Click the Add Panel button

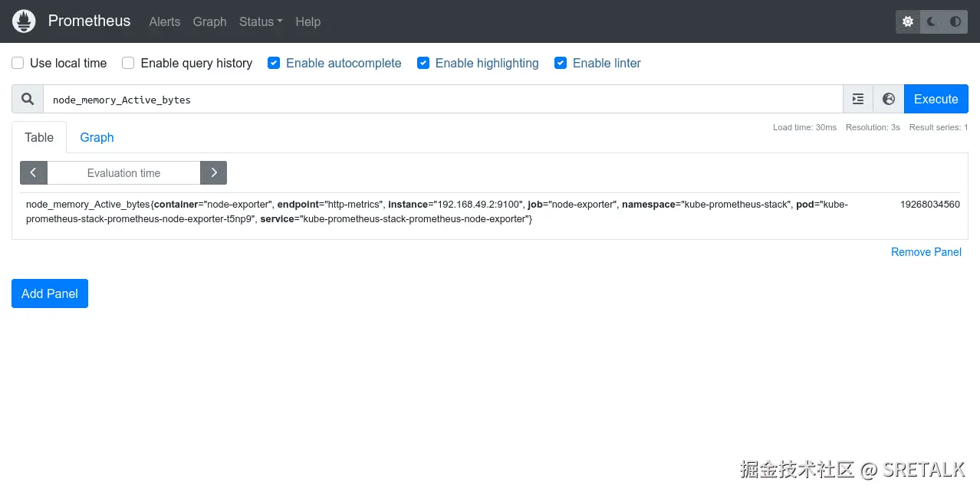[50, 293]
